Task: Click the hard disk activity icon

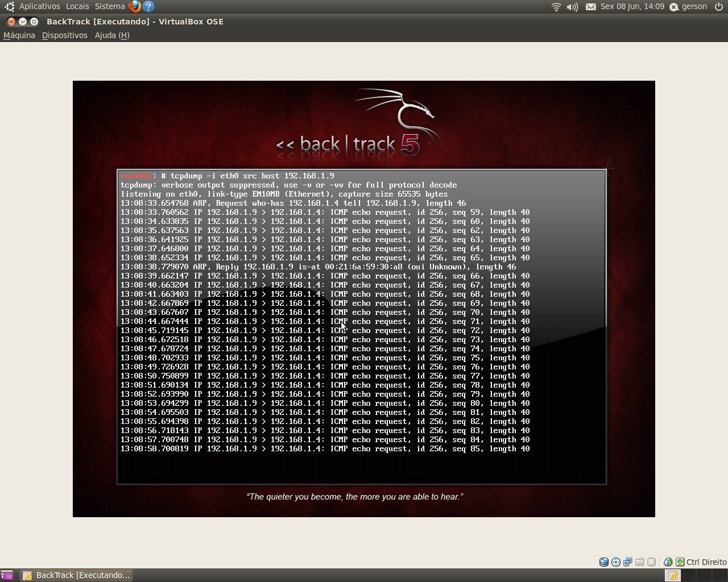Action: (x=604, y=562)
